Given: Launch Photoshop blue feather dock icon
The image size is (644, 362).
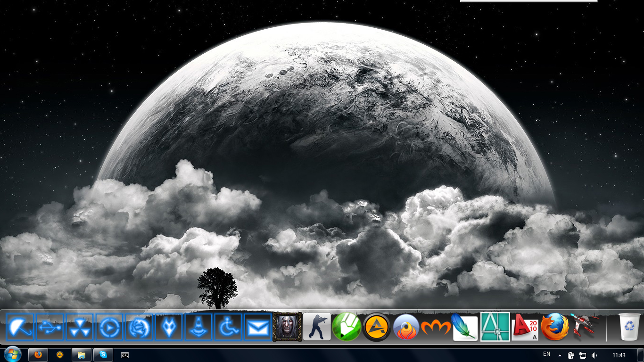Looking at the screenshot, I should point(465,327).
